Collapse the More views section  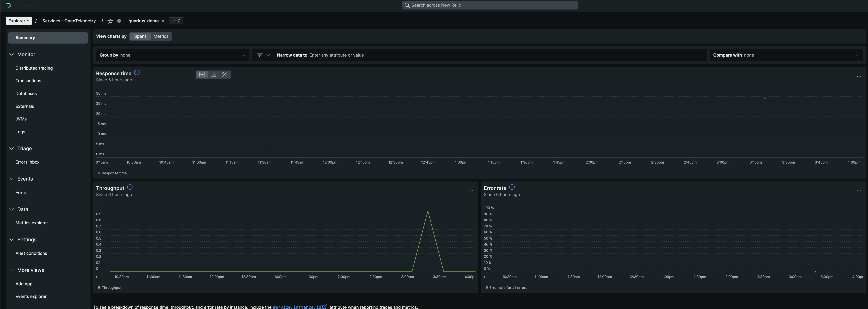pyautogui.click(x=11, y=270)
